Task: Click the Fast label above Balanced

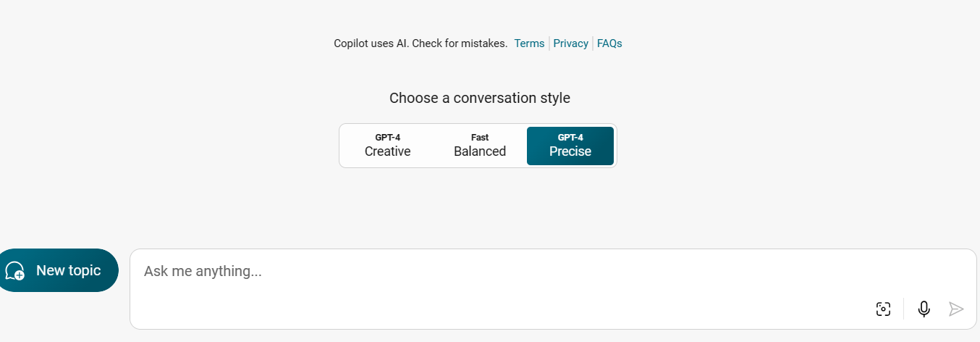Action: [480, 137]
